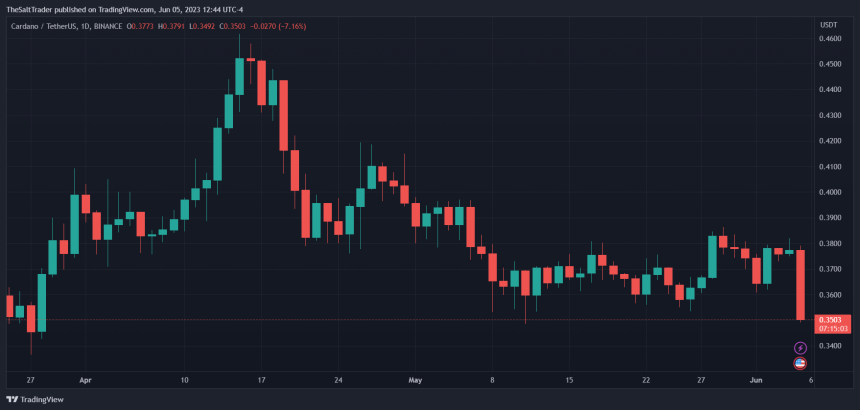This screenshot has width=860, height=410.
Task: Click the US flag economic event icon
Action: coord(800,363)
